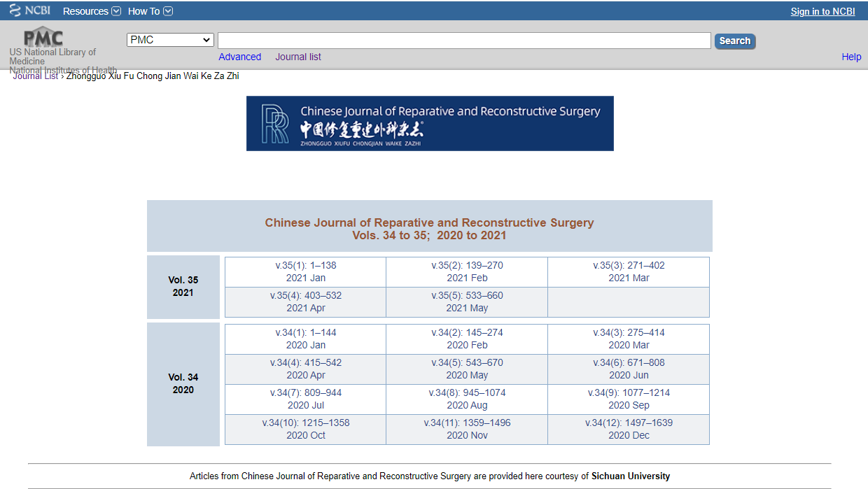The width and height of the screenshot is (868, 489).
Task: Open the Chinese Journal of Reparative Surgery banner
Action: (x=430, y=123)
